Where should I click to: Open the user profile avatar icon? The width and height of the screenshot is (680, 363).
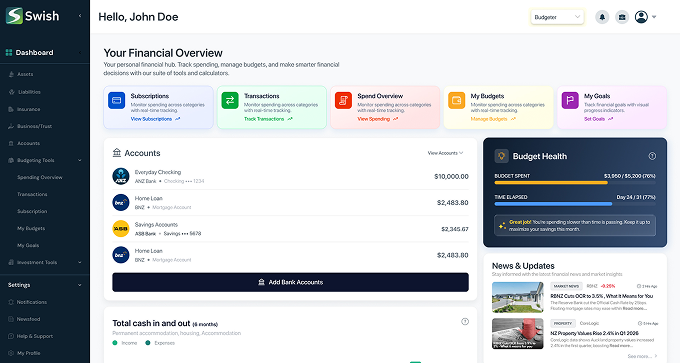pos(641,17)
